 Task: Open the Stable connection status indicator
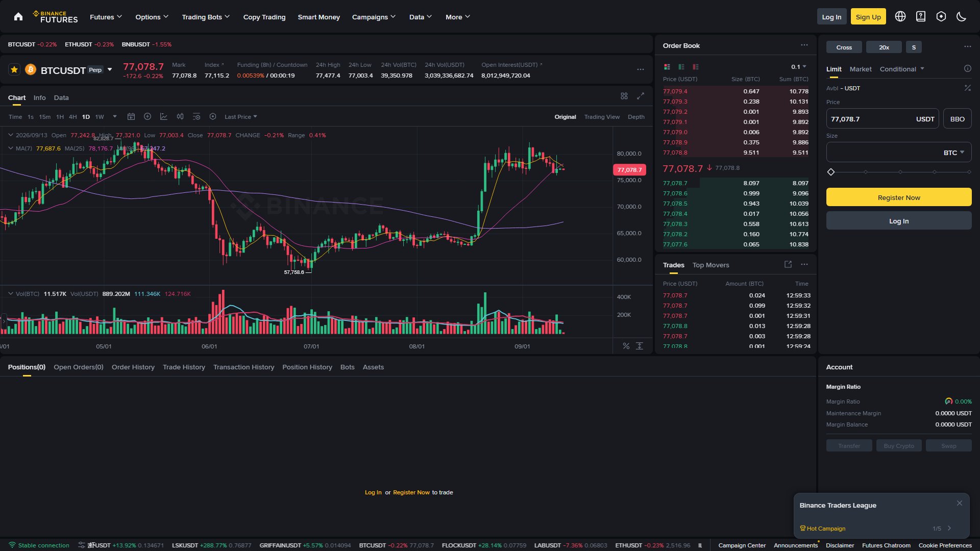pos(39,545)
